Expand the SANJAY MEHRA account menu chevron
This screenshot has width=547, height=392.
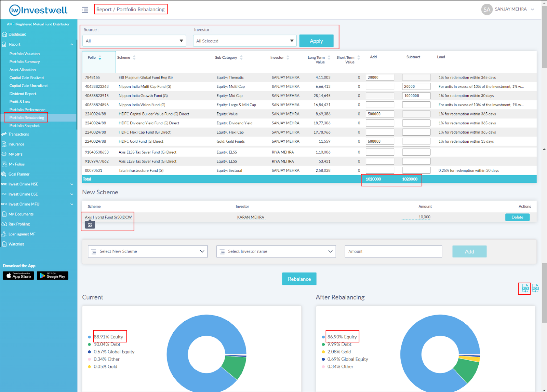click(532, 10)
